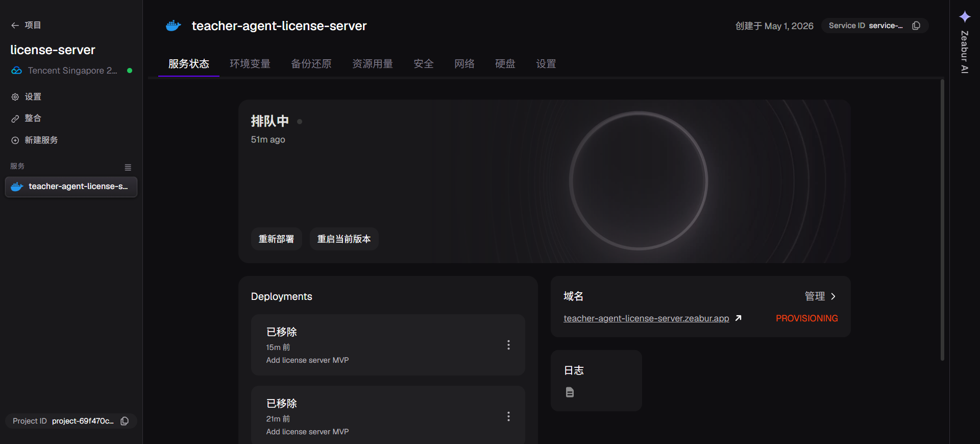Click the 新建服务 plus icon
This screenshot has width=980, height=444.
pyautogui.click(x=15, y=141)
